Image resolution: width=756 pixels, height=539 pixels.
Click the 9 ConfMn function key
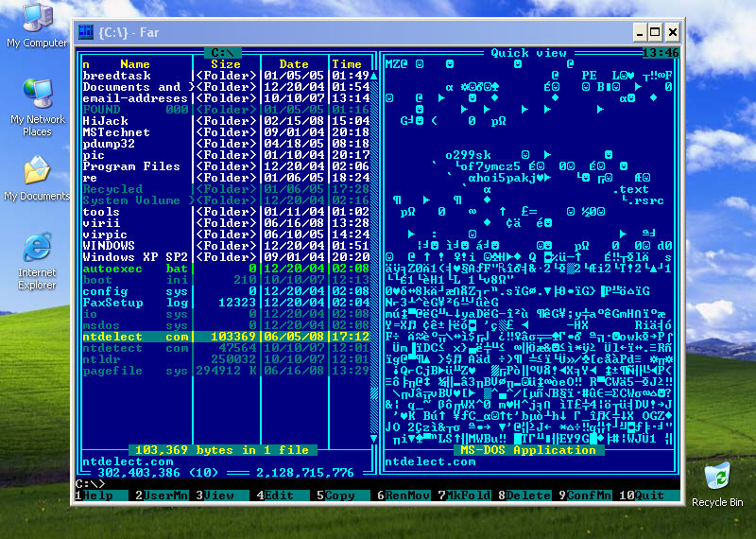tap(585, 496)
